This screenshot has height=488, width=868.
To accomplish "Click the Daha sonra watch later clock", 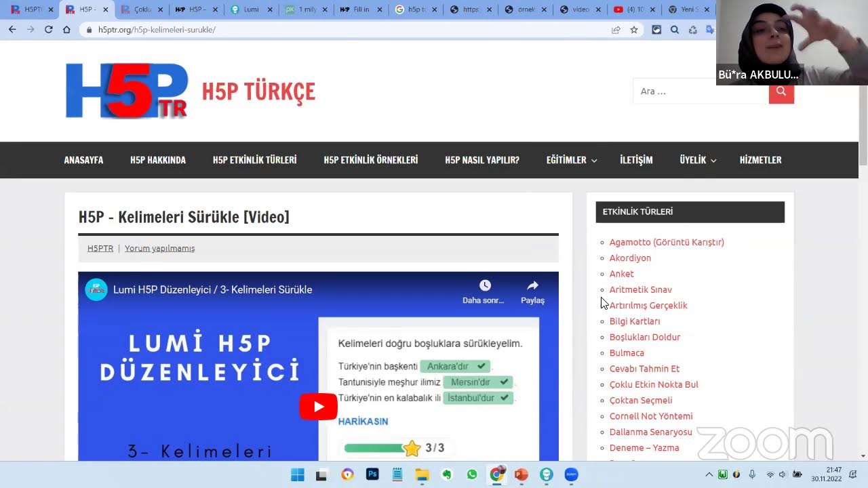I will click(x=485, y=285).
